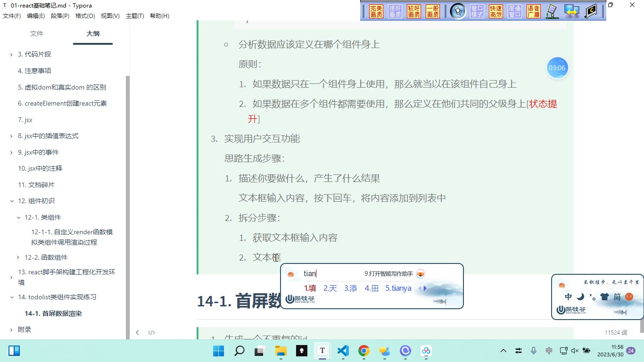Expand outline item 8. jsx中的插值表达式
The width and height of the screenshot is (644, 362).
tap(11, 136)
